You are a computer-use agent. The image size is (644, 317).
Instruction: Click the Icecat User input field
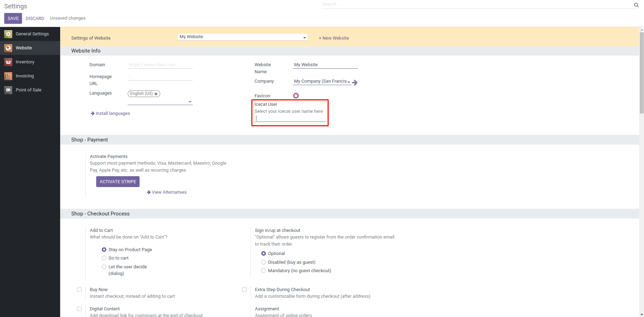click(x=290, y=118)
